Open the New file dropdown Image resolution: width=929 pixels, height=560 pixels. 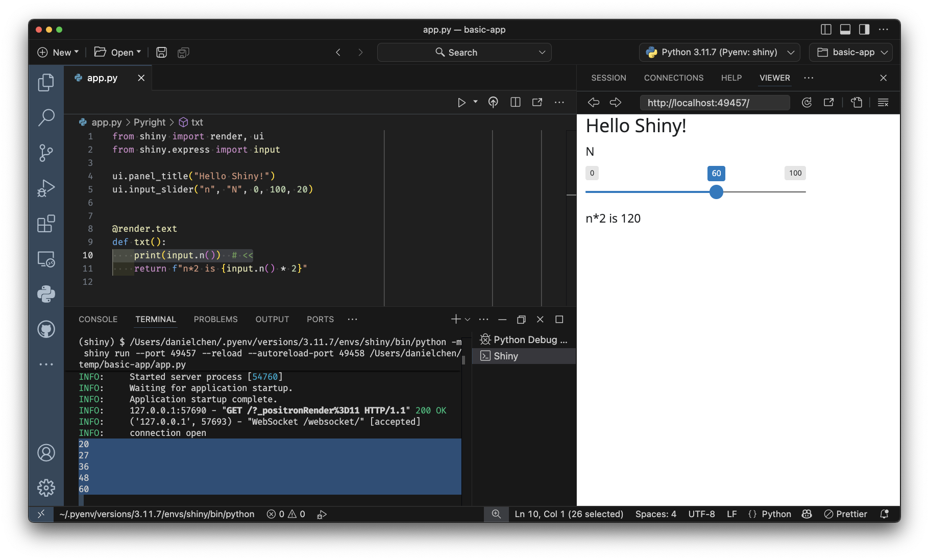[x=58, y=52]
